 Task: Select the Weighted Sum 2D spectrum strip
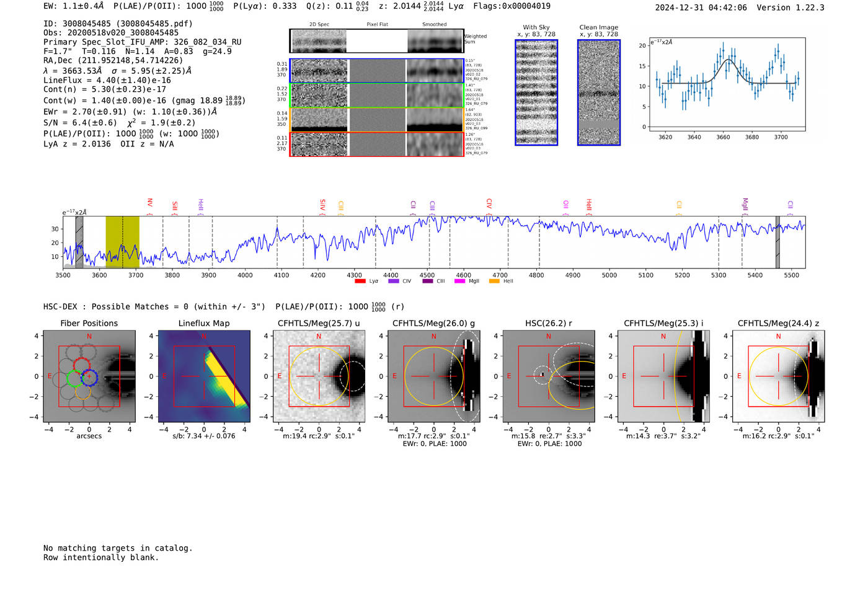click(x=377, y=41)
